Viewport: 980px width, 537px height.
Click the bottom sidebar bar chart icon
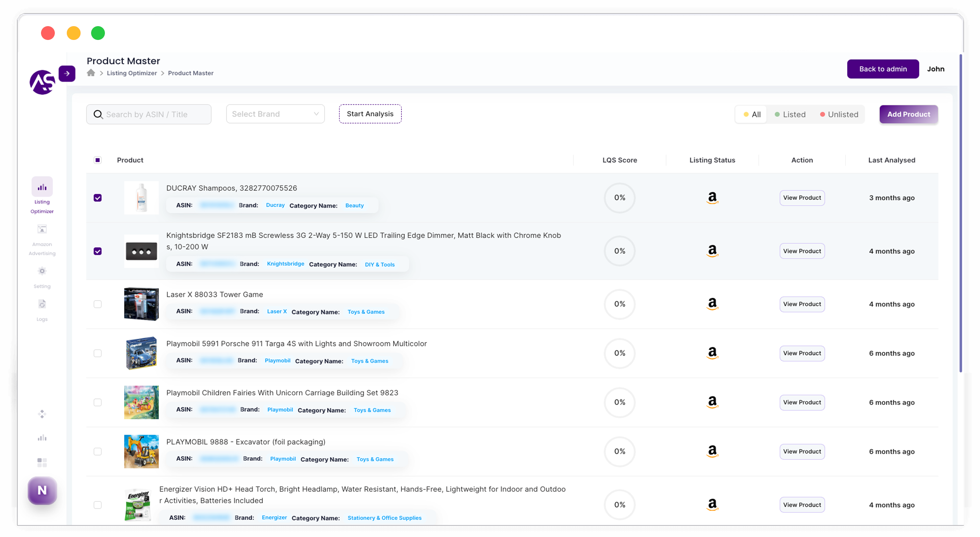tap(42, 438)
